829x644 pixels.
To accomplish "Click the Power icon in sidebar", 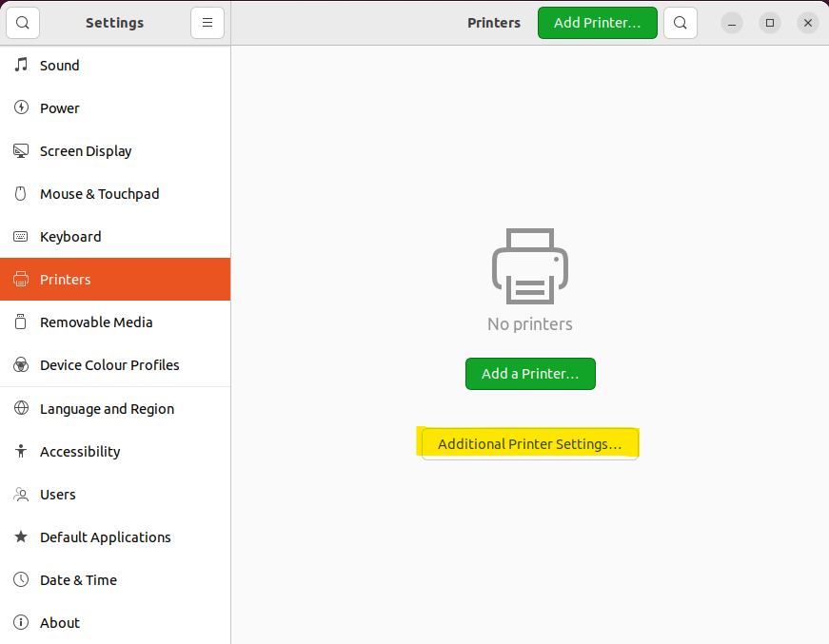I will coord(21,107).
